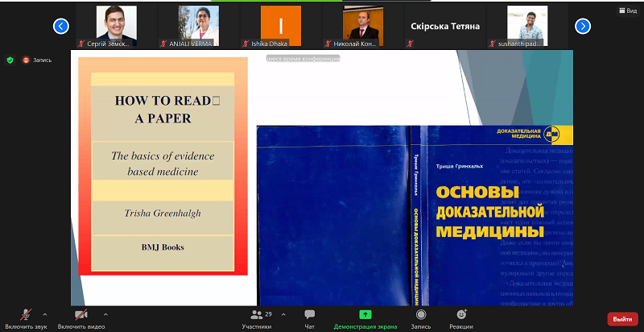Image resolution: width=644 pixels, height=332 pixels.
Task: Open the Чат chat panel
Action: (310, 319)
